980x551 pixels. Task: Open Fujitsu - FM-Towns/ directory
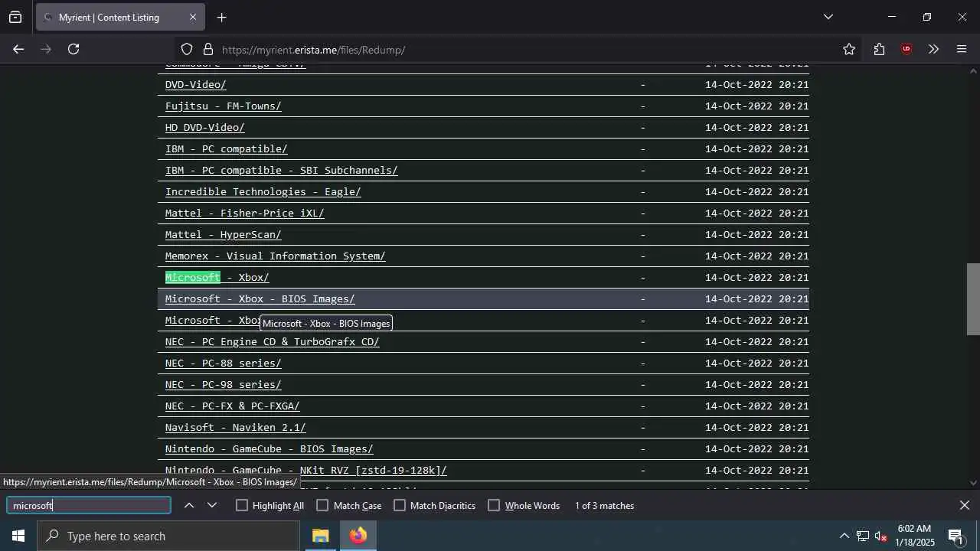[x=223, y=106]
